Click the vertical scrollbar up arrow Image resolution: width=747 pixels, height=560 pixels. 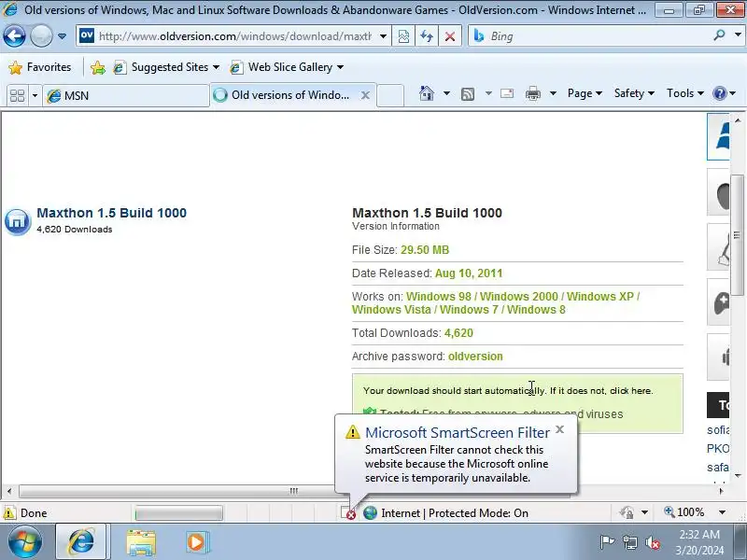(x=738, y=120)
